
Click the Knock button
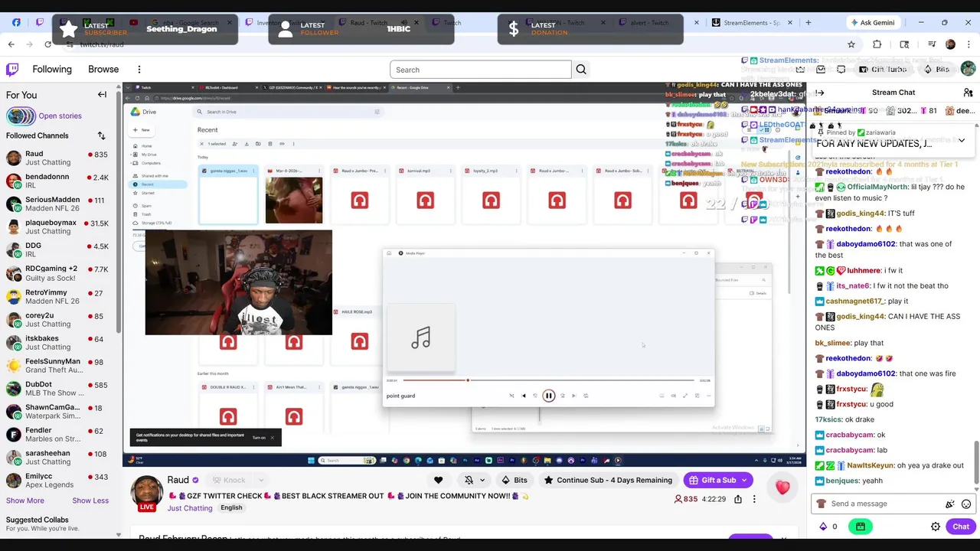tap(228, 480)
